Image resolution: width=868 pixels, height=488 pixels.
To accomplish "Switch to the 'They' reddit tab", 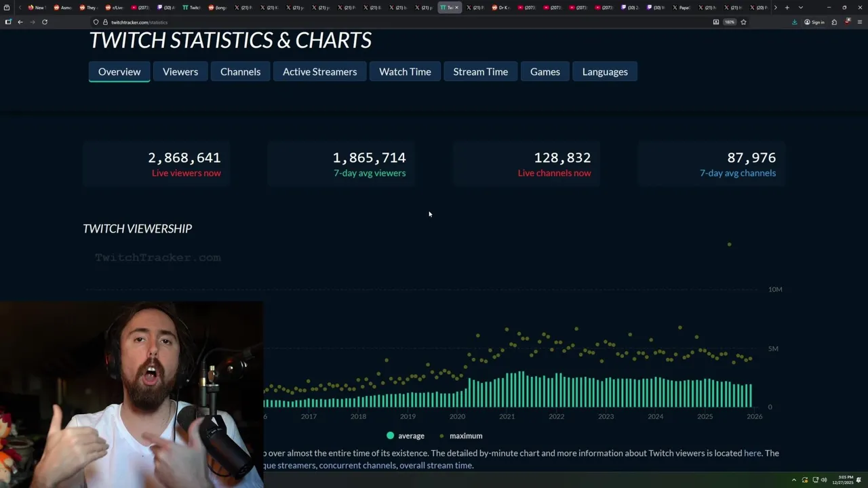I will click(x=87, y=7).
